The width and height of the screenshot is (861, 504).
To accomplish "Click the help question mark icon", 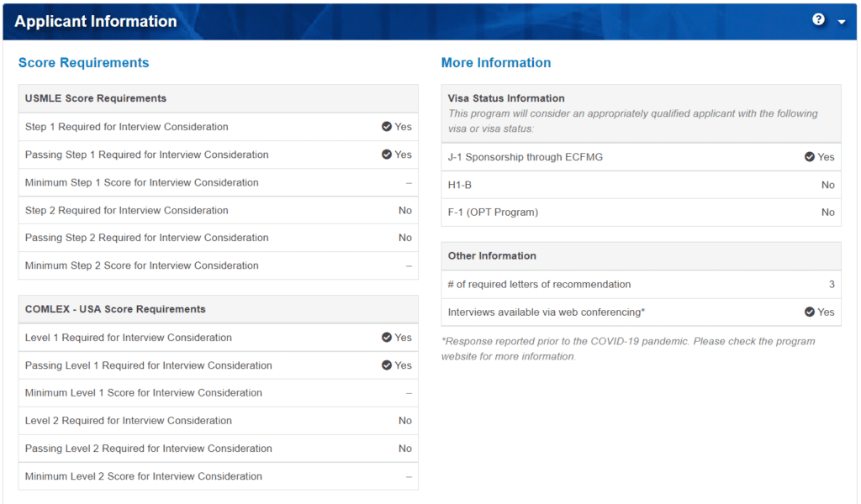I will 818,20.
